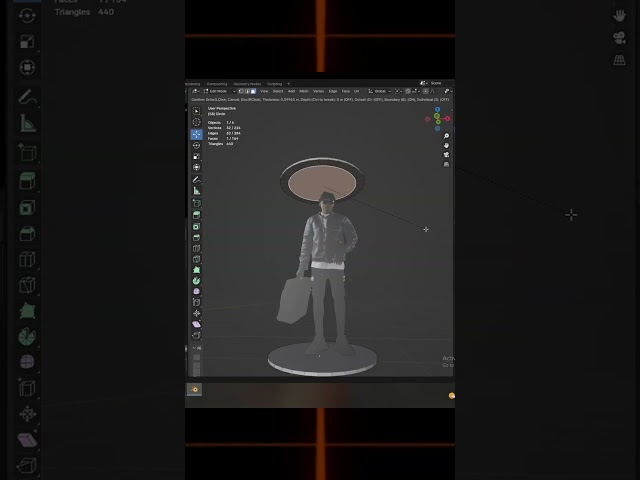Select the Annotate pencil tool

point(196,180)
